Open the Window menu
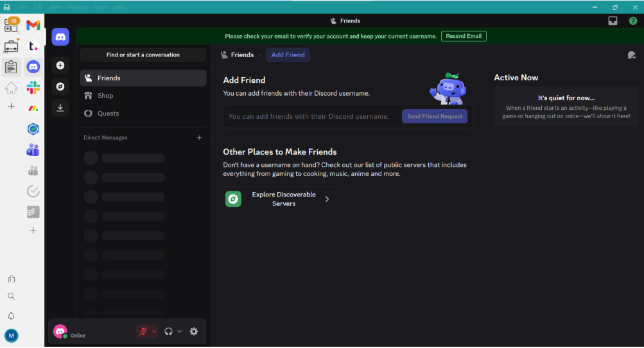The image size is (644, 348). pyautogui.click(x=77, y=7)
